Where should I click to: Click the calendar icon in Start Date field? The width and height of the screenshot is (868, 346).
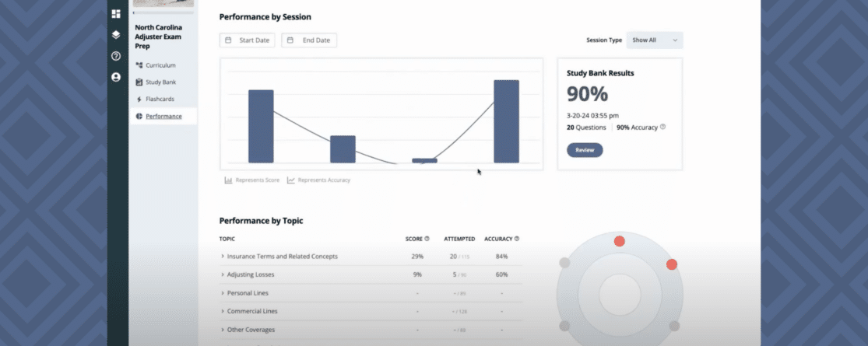(228, 40)
